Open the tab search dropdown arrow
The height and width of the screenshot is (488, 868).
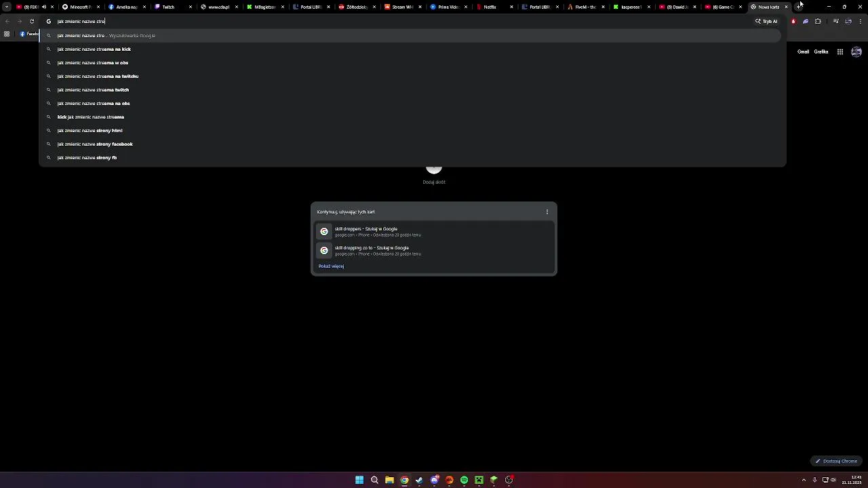(x=7, y=7)
